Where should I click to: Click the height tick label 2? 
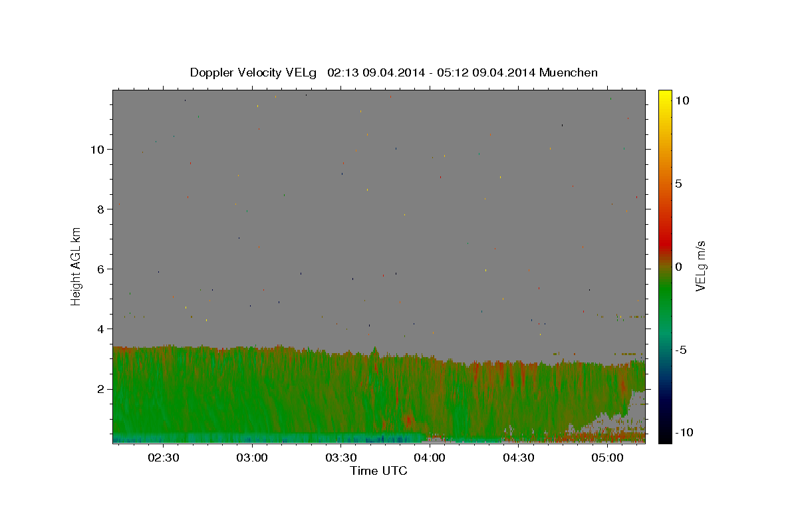[x=102, y=389]
